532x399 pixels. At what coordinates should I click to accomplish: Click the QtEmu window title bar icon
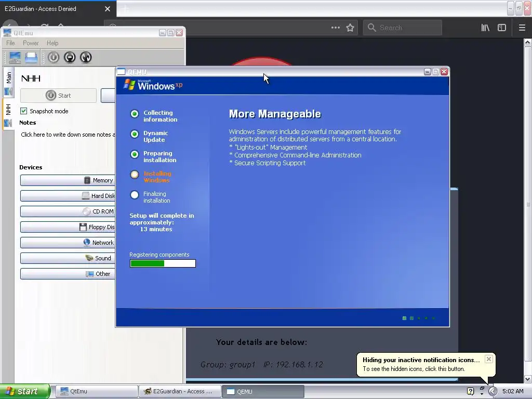(7, 33)
